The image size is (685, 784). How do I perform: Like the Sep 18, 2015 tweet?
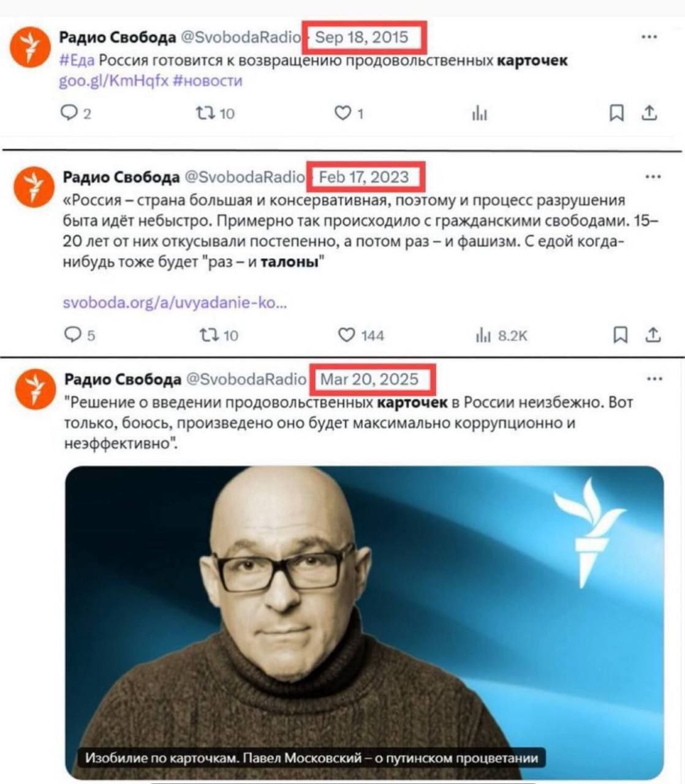[342, 113]
